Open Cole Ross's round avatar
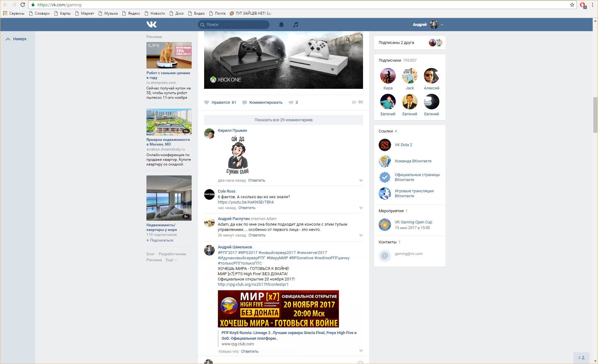This screenshot has width=598, height=364. (x=209, y=194)
